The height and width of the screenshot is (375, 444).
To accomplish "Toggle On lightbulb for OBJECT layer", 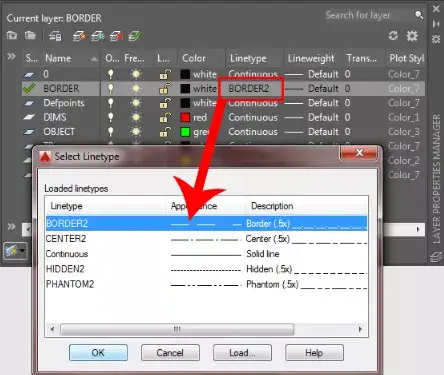I will [110, 131].
